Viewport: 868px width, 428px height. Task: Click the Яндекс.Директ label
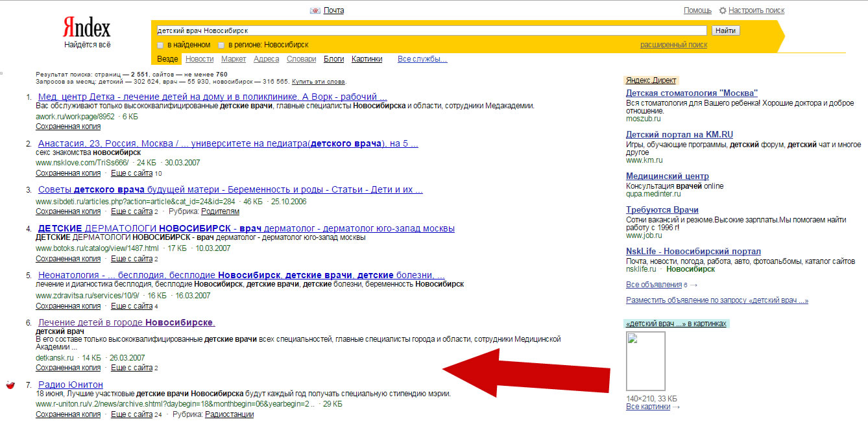click(x=651, y=80)
